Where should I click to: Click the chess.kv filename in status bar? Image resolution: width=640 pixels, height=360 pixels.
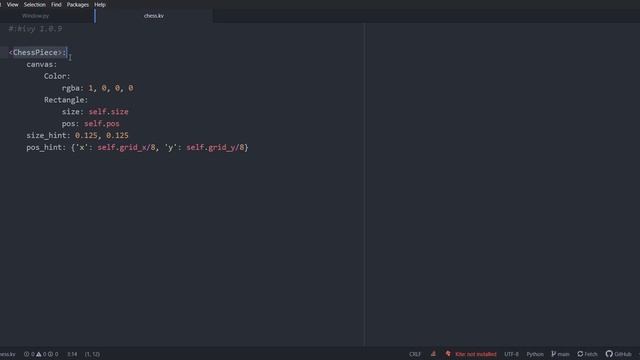coord(8,354)
